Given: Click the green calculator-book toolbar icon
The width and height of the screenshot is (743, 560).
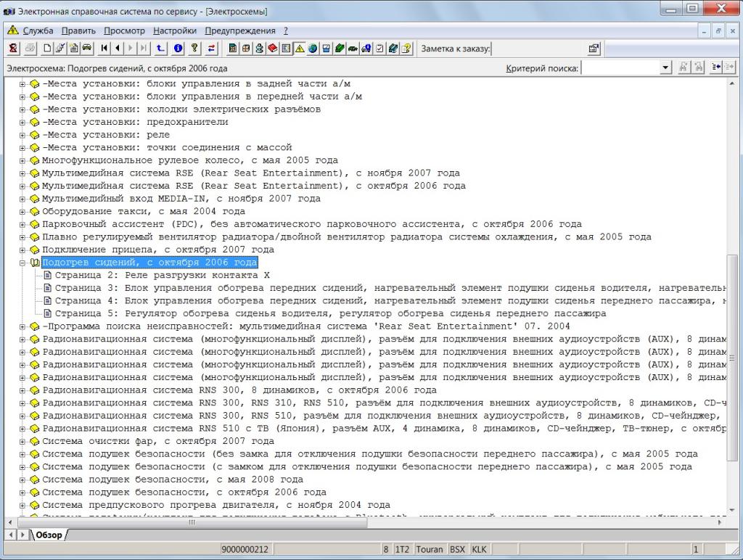Looking at the screenshot, I should [233, 49].
